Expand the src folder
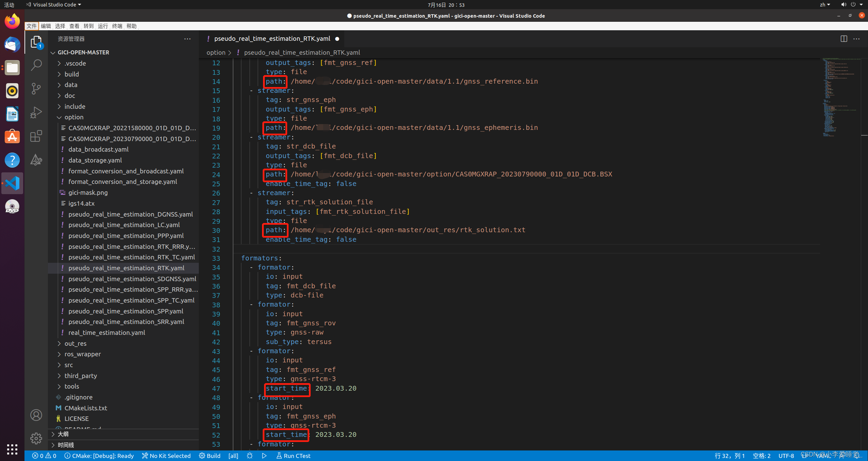The image size is (868, 461). [x=69, y=365]
